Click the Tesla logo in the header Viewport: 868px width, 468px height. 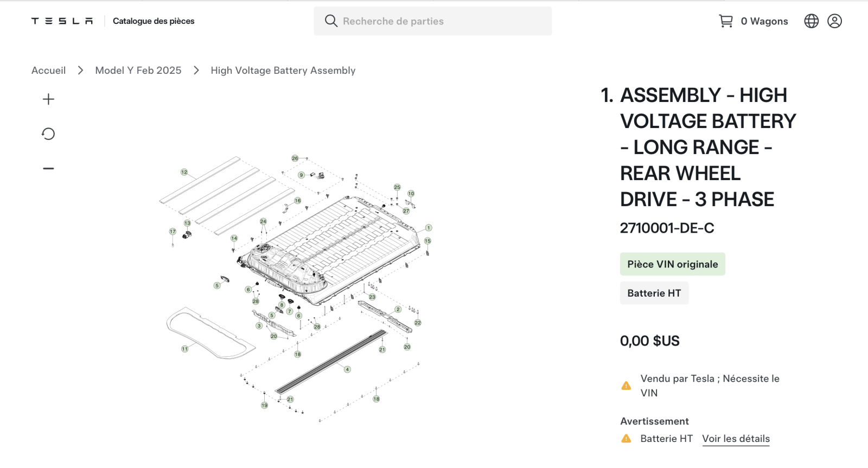[62, 21]
